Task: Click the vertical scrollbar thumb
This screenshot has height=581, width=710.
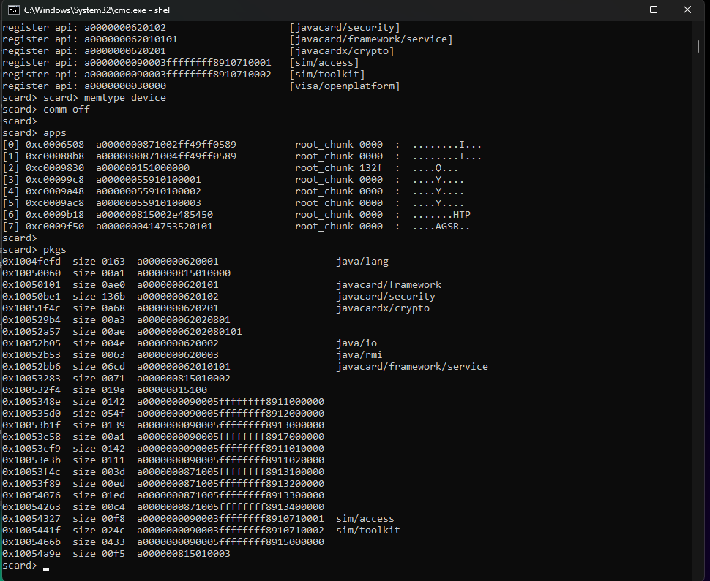Action: click(698, 47)
